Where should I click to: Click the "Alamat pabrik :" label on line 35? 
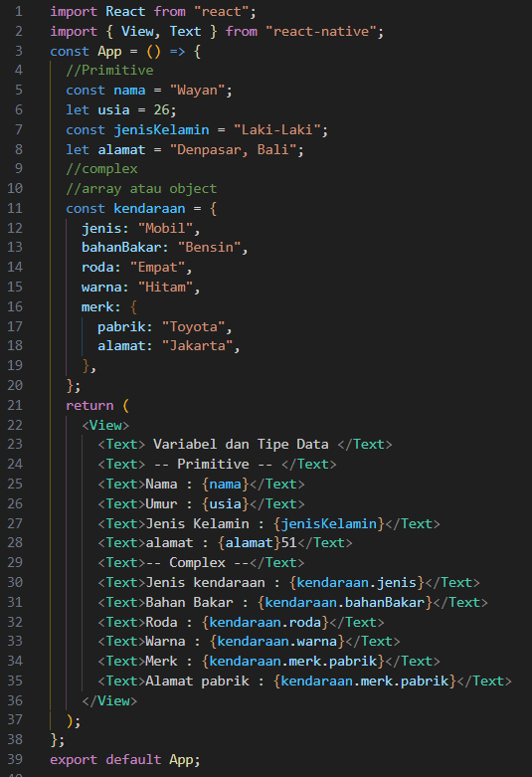205,681
